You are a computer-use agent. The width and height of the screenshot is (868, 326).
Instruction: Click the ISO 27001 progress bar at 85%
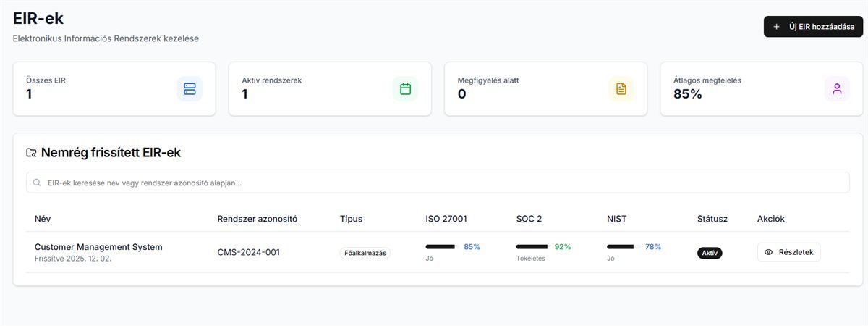tap(442, 247)
